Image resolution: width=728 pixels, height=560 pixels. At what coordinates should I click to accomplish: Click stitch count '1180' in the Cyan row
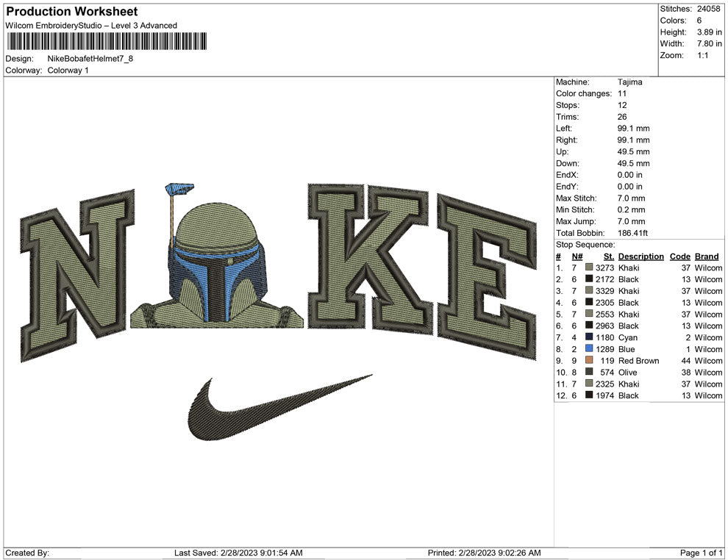point(604,337)
